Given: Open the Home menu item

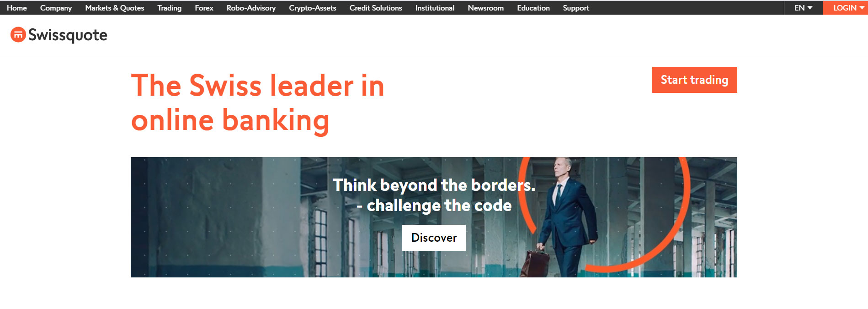Looking at the screenshot, I should point(17,8).
